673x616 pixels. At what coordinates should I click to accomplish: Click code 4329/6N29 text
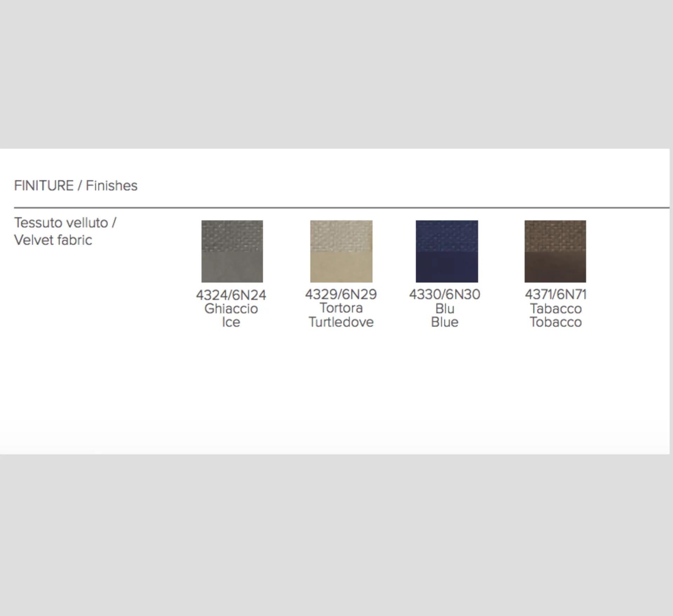tap(341, 294)
